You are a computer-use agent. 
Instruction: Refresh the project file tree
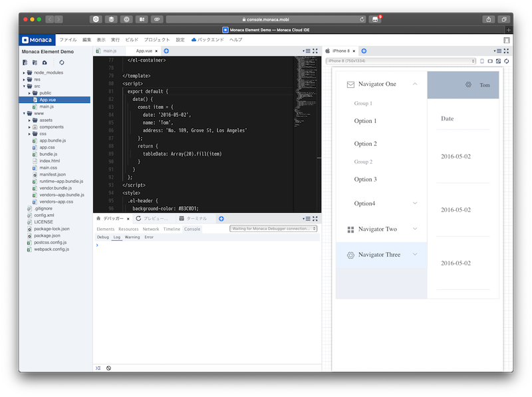61,63
